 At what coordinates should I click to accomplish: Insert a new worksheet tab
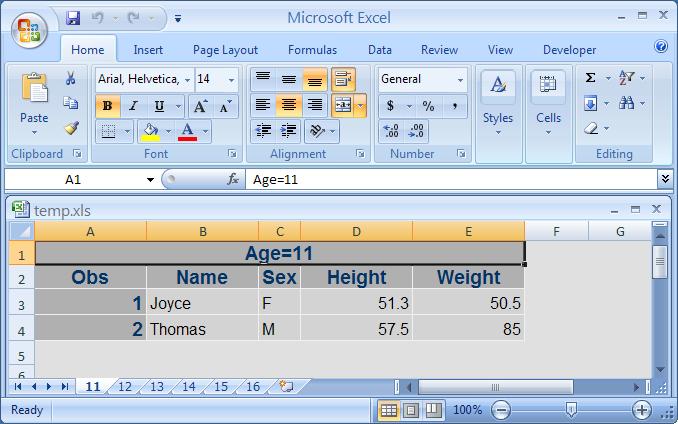[286, 386]
